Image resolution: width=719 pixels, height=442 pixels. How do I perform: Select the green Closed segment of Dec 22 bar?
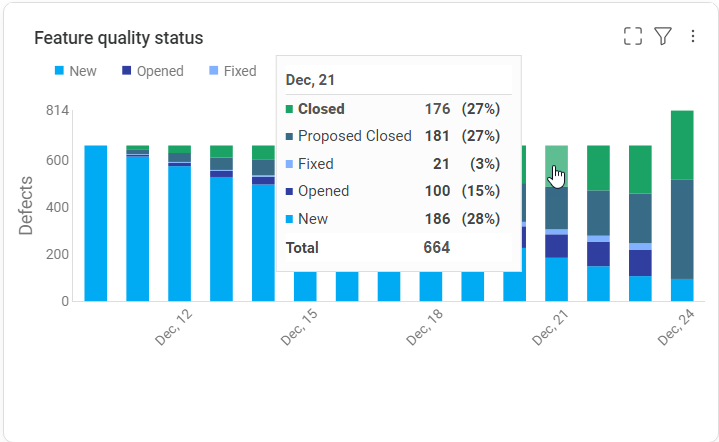(598, 167)
